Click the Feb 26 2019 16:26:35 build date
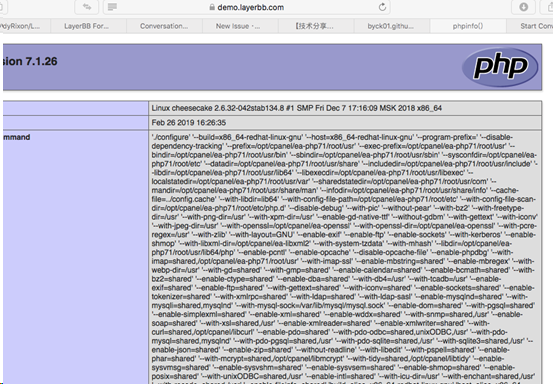The image size is (553, 384). pos(189,123)
